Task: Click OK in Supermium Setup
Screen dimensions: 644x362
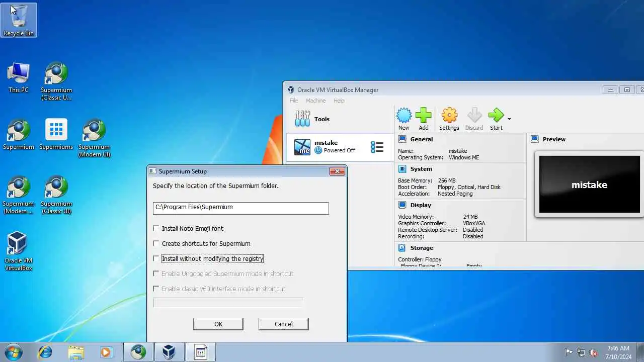Action: coord(218,324)
